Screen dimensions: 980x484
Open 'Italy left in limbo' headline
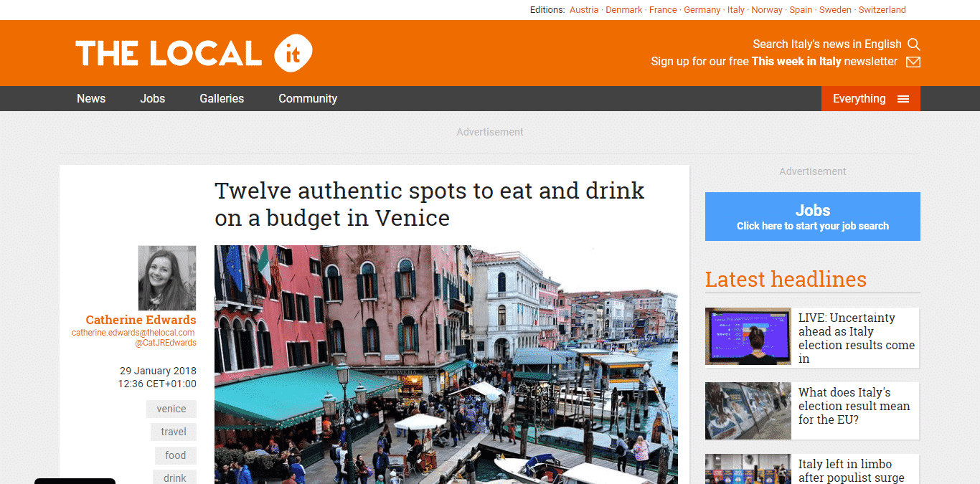[852, 471]
